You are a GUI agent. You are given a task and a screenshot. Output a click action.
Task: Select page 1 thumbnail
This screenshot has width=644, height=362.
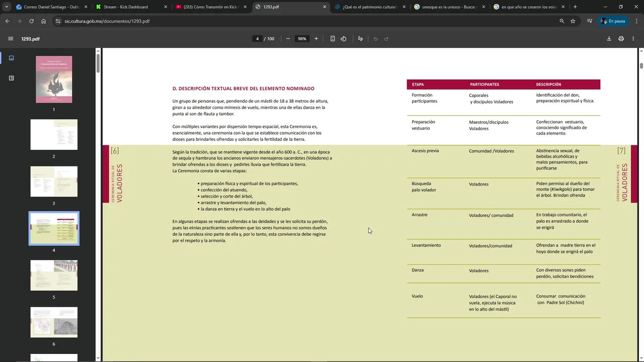click(54, 79)
